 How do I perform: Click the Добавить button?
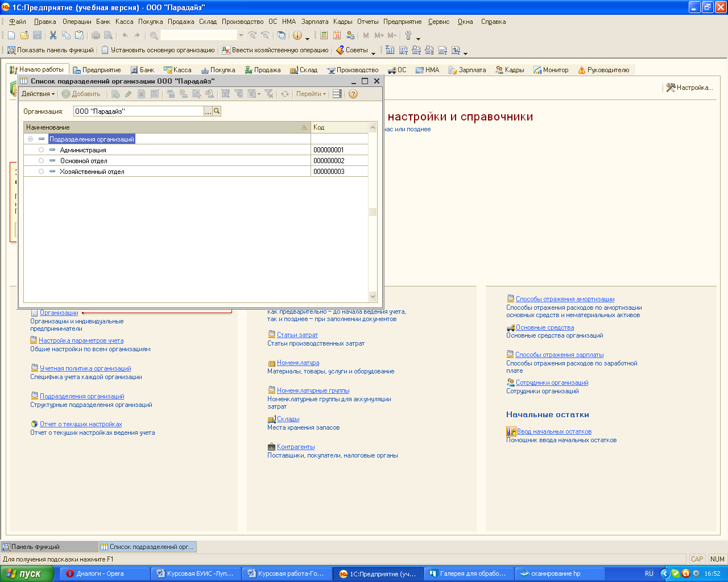coord(81,94)
